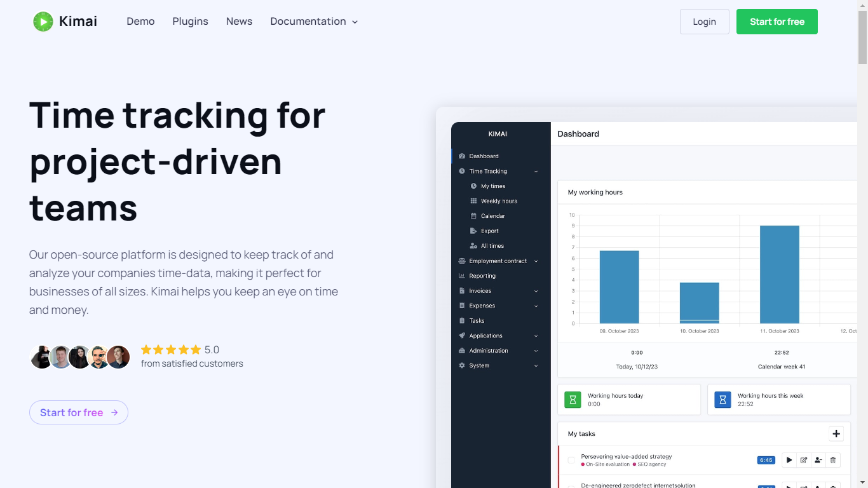Image resolution: width=868 pixels, height=488 pixels.
Task: Click the 6:45 duration badge
Action: [x=766, y=460]
